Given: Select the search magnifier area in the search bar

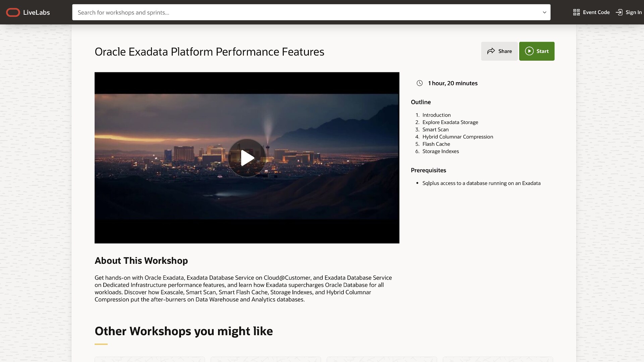Looking at the screenshot, I should (84, 12).
